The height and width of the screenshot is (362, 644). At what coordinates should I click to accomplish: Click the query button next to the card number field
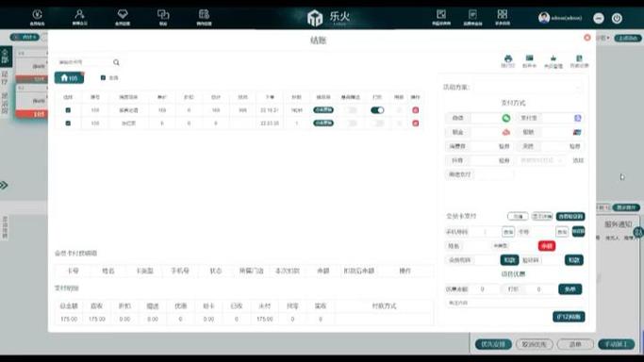[562, 232]
